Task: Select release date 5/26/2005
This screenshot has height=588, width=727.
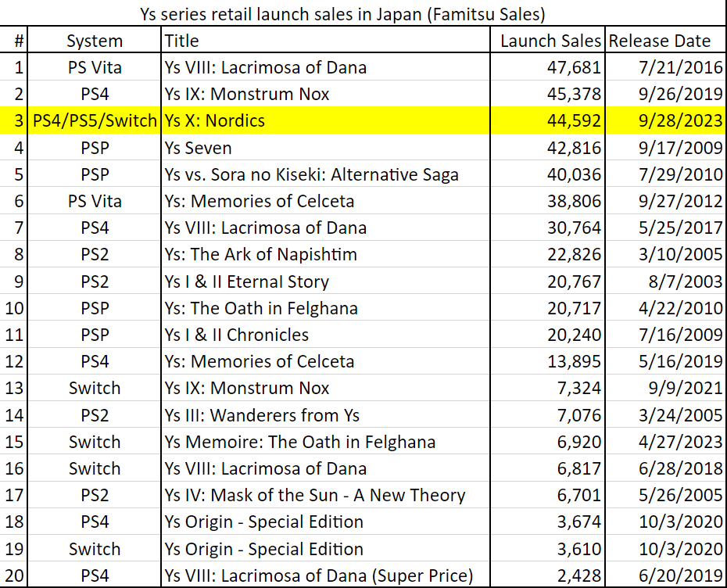Action: 680,495
